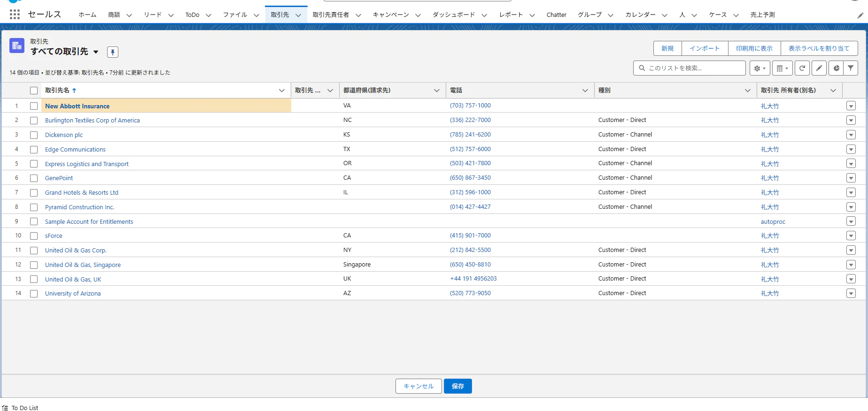Click the 新規 button
The image size is (868, 411).
(x=667, y=48)
